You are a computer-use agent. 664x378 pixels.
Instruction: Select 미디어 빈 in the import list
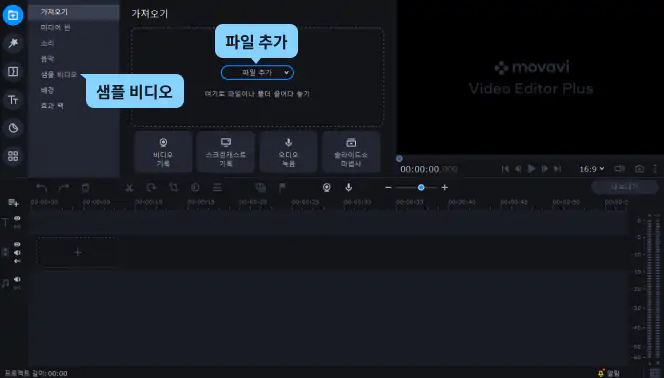point(55,28)
